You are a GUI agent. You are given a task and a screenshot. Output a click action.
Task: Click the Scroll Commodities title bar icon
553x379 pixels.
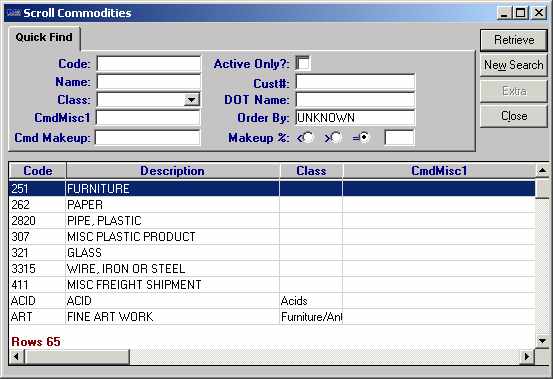pyautogui.click(x=14, y=13)
